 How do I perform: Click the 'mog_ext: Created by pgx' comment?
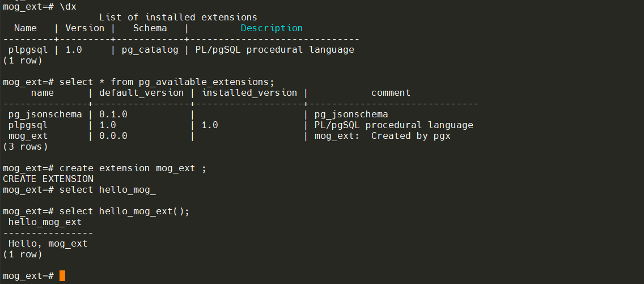click(382, 136)
